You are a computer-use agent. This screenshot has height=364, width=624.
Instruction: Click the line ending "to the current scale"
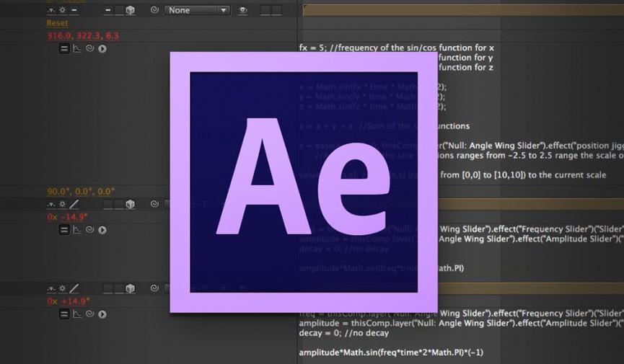(522, 175)
